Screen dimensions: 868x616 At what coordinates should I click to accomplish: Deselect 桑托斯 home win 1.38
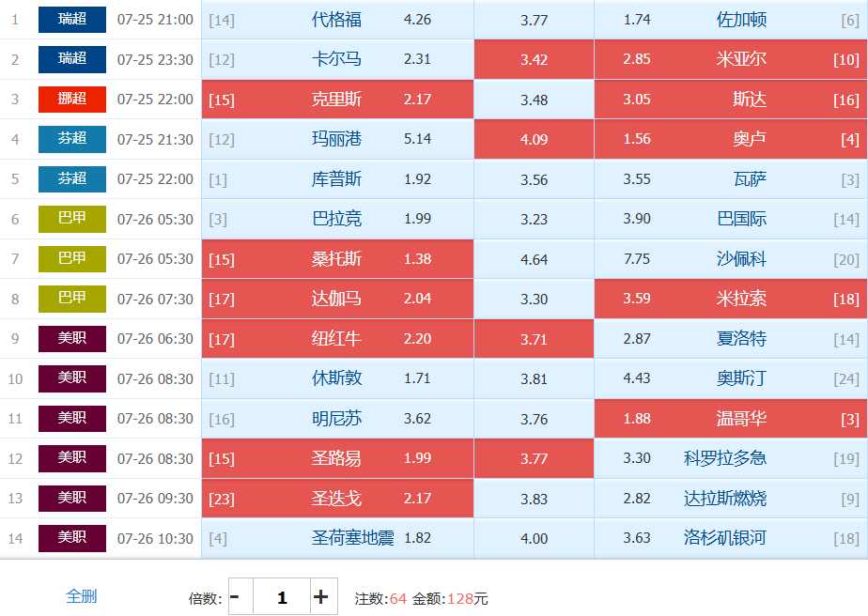point(337,258)
